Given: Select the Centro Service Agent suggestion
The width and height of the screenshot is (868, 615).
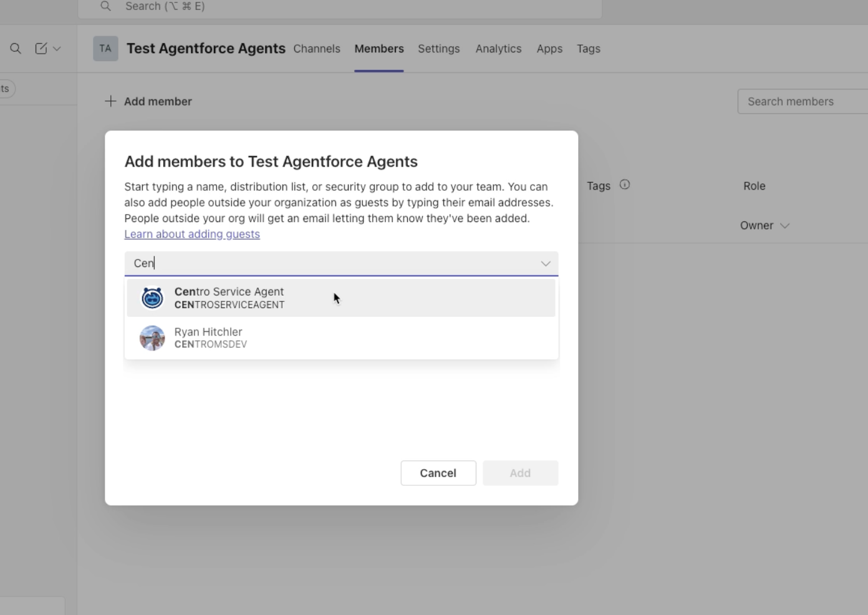Looking at the screenshot, I should pos(341,298).
